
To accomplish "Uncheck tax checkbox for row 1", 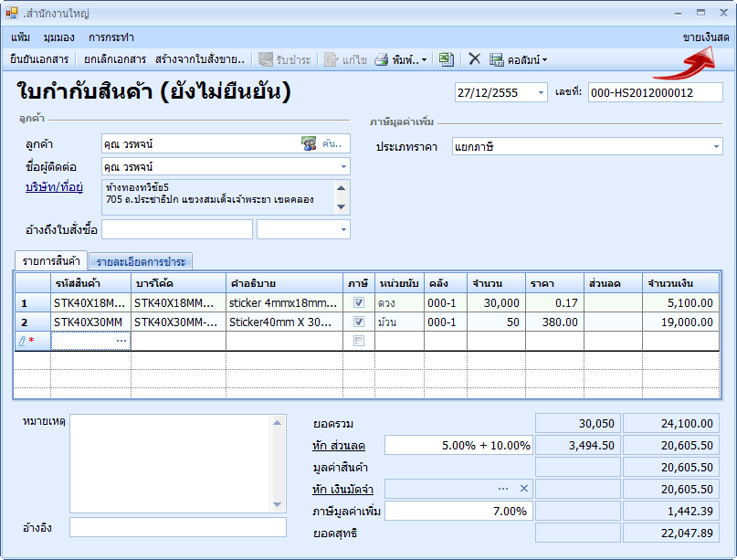I will [359, 303].
